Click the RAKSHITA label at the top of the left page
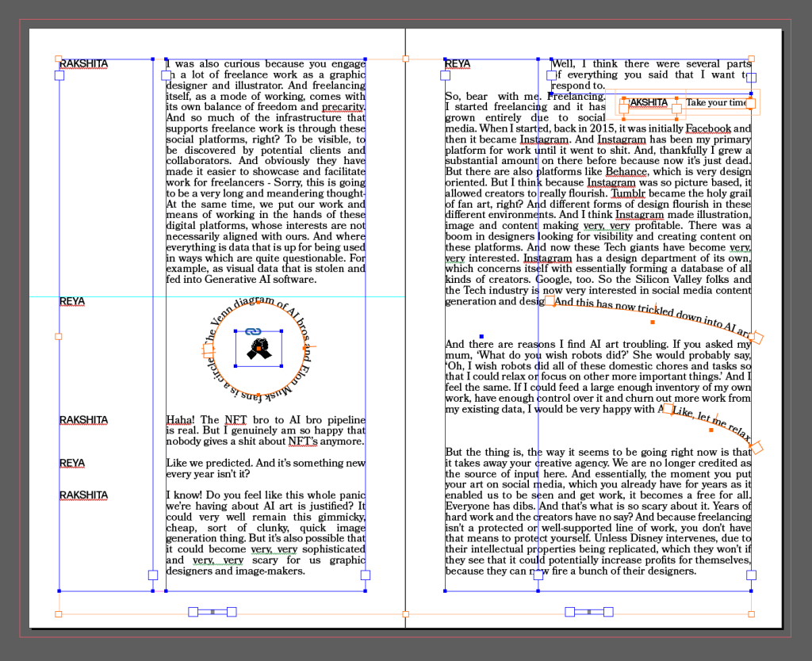Viewport: 812px width, 661px height. (x=82, y=63)
